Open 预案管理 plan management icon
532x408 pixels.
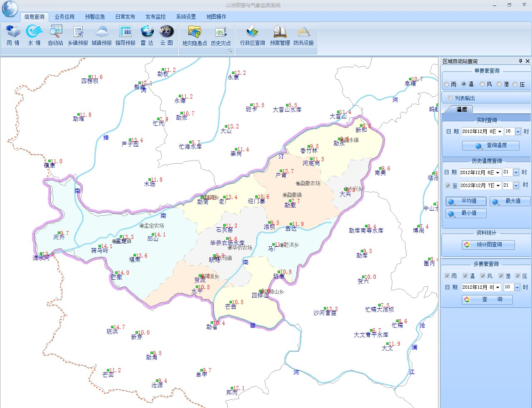coord(280,35)
